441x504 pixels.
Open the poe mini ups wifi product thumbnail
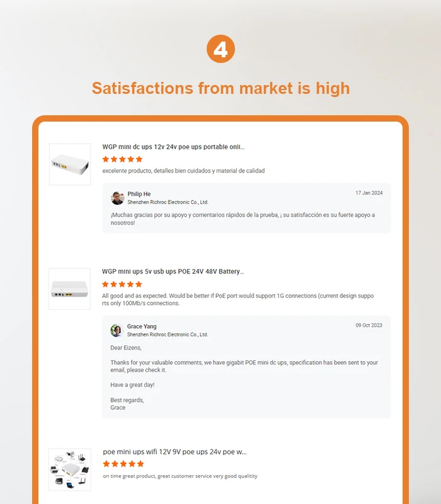(69, 469)
